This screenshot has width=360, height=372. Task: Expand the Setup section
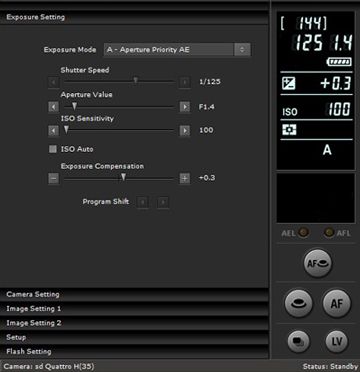134,337
